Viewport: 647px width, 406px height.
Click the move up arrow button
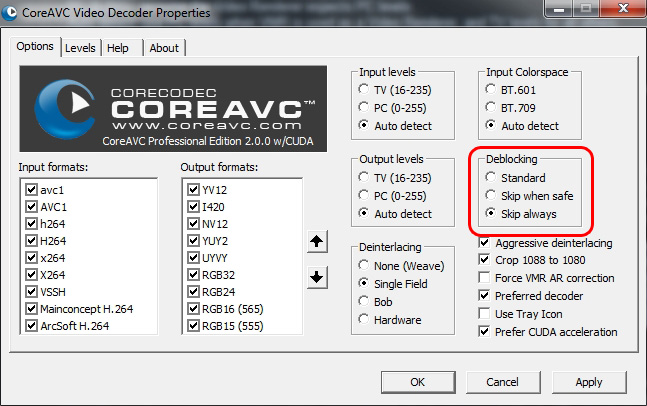click(317, 241)
